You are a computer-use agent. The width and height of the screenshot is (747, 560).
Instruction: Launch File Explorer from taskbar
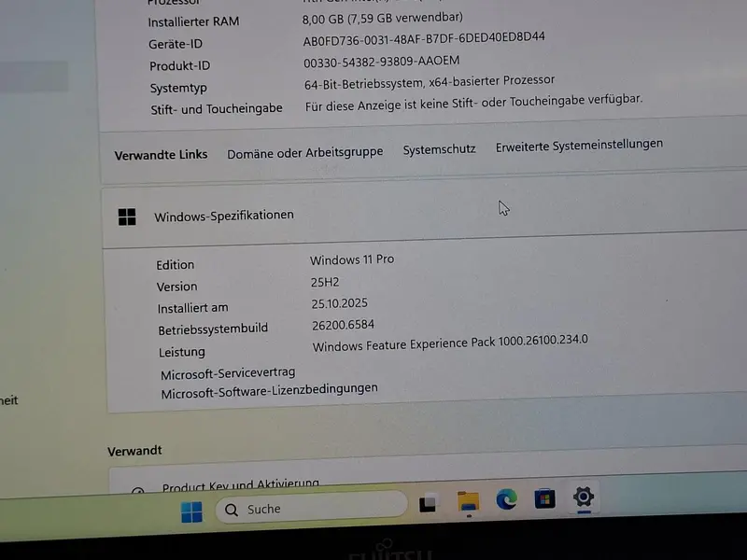469,502
